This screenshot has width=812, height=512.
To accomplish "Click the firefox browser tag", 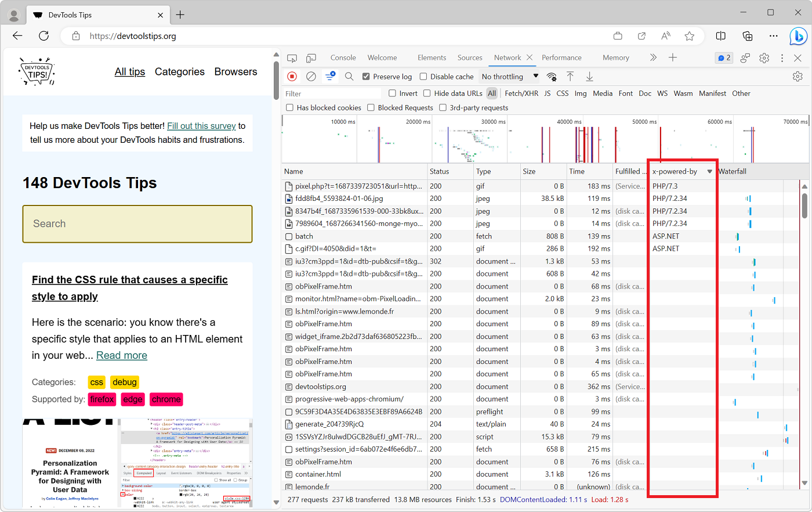I will pyautogui.click(x=102, y=399).
